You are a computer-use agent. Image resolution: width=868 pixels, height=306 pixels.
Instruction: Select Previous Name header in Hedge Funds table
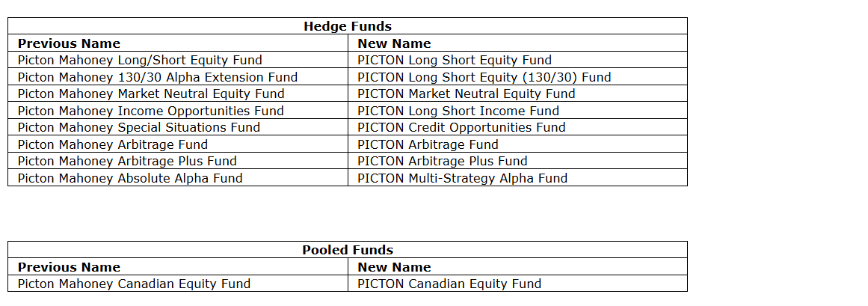click(x=69, y=43)
